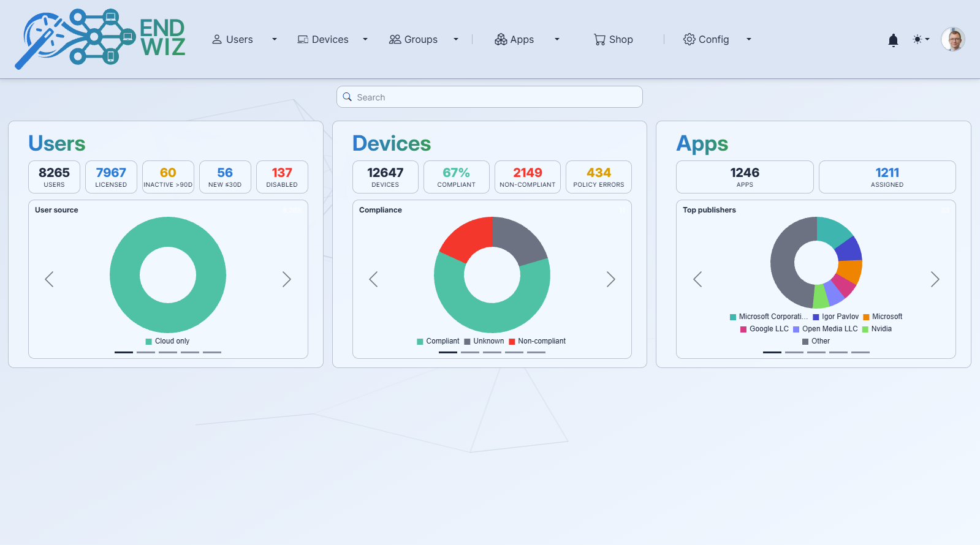Expand the Devices menu dropdown arrow
The height and width of the screenshot is (545, 980).
(365, 39)
